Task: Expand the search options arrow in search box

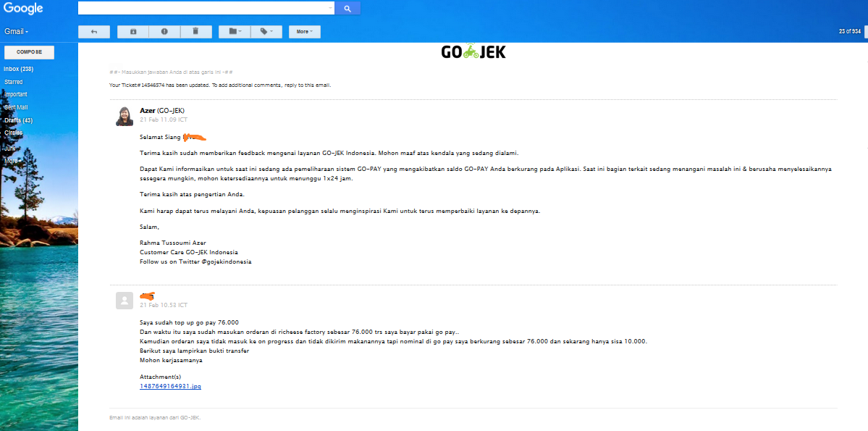Action: pos(331,8)
